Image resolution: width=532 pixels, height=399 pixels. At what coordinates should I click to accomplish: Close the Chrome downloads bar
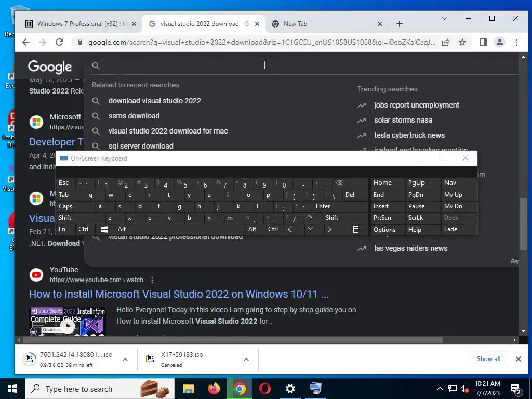(518, 359)
